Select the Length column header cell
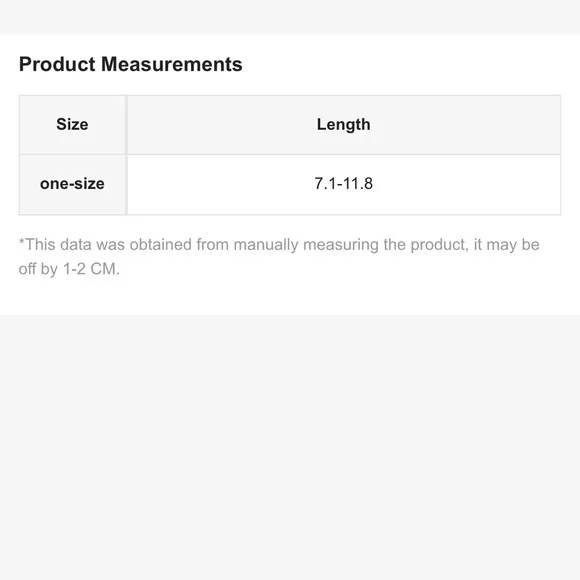This screenshot has width=580, height=580. pyautogui.click(x=344, y=125)
